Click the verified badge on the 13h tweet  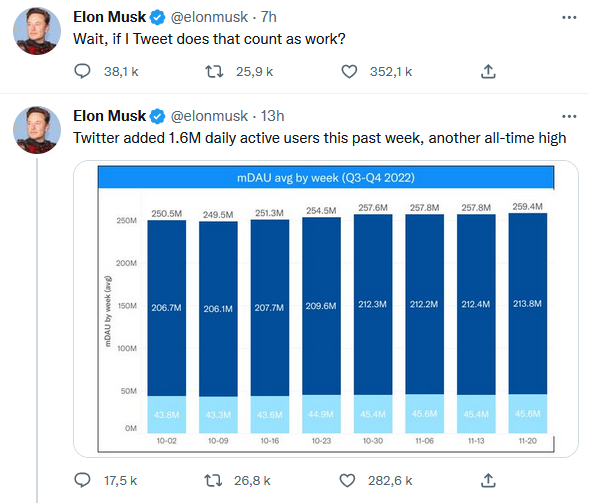click(x=157, y=116)
